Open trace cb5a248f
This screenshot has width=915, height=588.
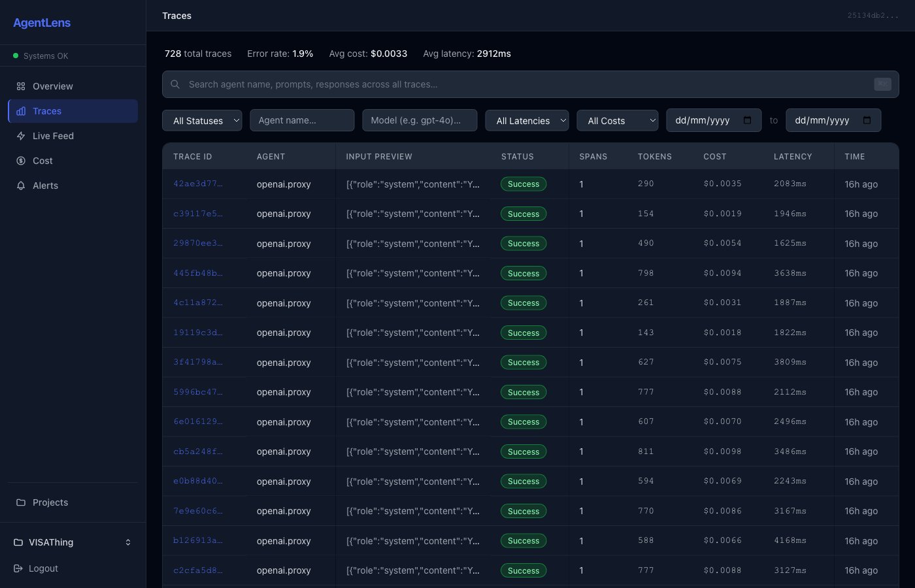197,451
